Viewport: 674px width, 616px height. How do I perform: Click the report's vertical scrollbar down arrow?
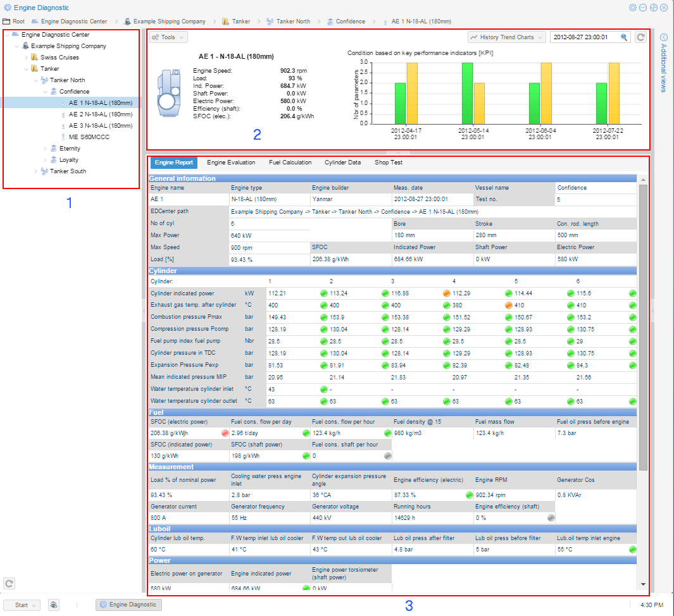point(643,584)
